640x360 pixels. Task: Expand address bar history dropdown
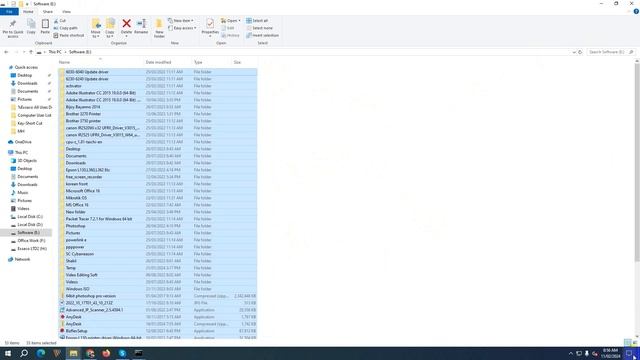pyautogui.click(x=574, y=52)
